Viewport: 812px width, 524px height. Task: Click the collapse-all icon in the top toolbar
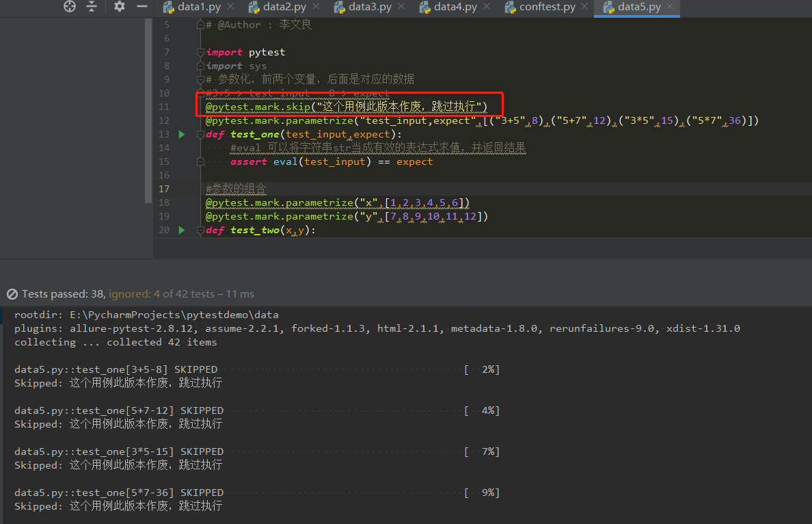[x=92, y=8]
